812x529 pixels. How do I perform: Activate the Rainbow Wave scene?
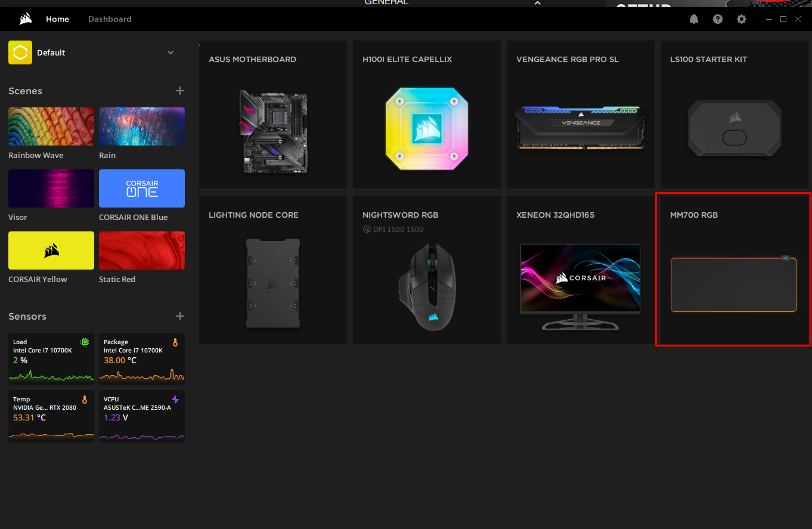[51, 126]
